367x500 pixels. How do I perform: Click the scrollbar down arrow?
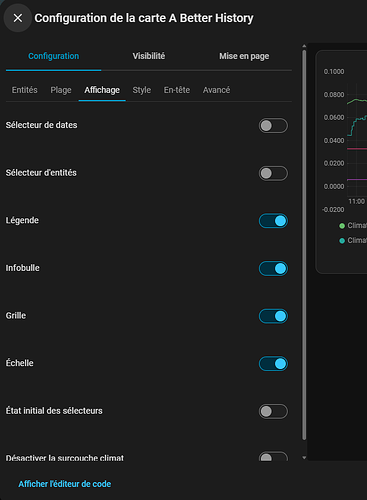coord(304,458)
